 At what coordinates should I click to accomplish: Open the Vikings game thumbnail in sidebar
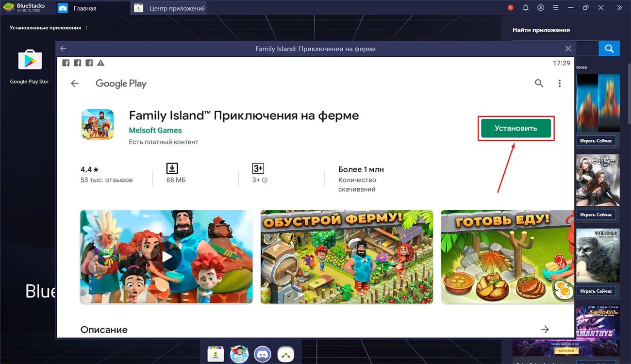point(598,256)
